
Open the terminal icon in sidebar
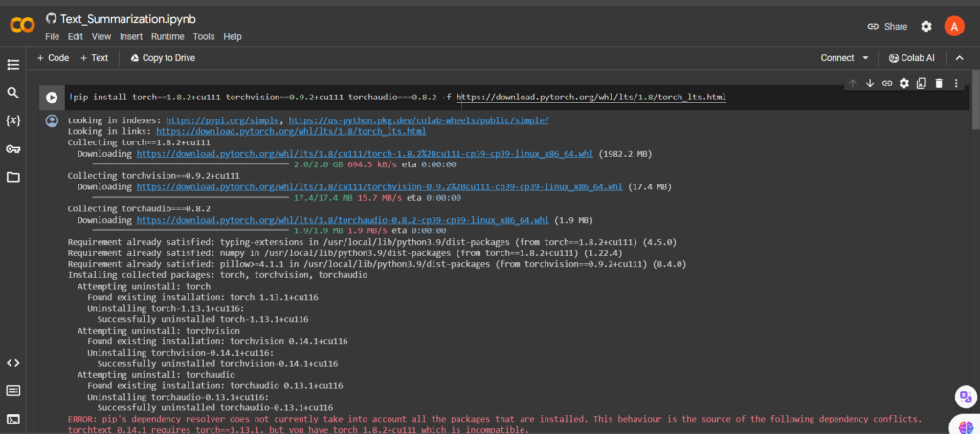coord(13,419)
